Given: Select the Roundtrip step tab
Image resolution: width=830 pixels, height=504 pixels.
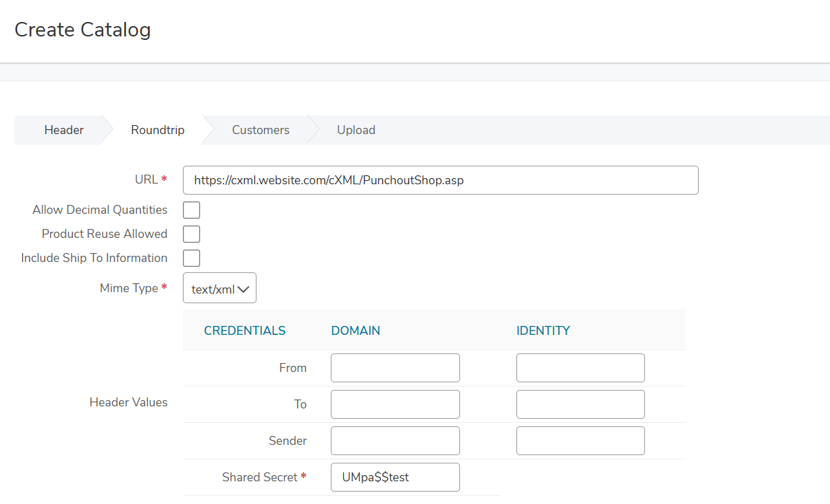Looking at the screenshot, I should [x=157, y=130].
